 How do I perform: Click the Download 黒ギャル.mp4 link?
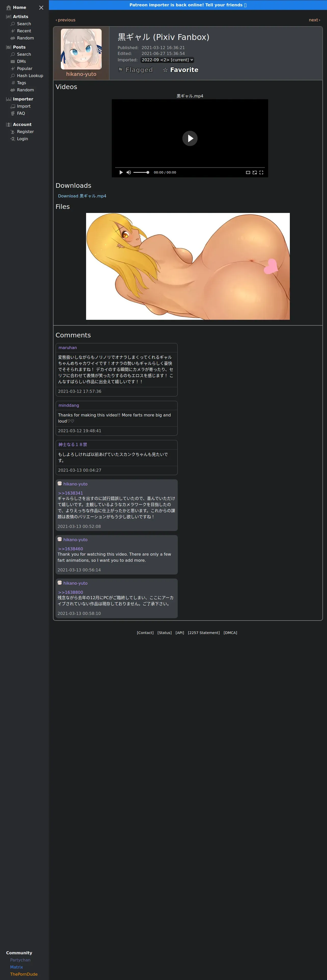coord(82,196)
